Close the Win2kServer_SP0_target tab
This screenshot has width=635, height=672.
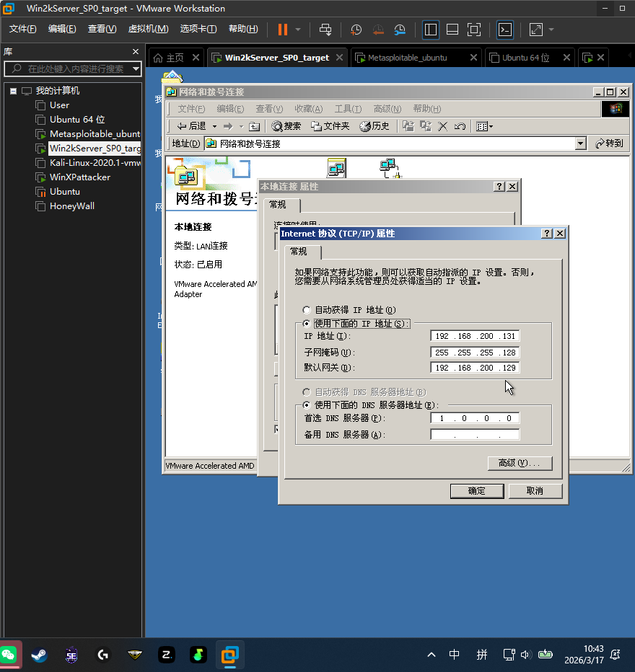pyautogui.click(x=339, y=58)
